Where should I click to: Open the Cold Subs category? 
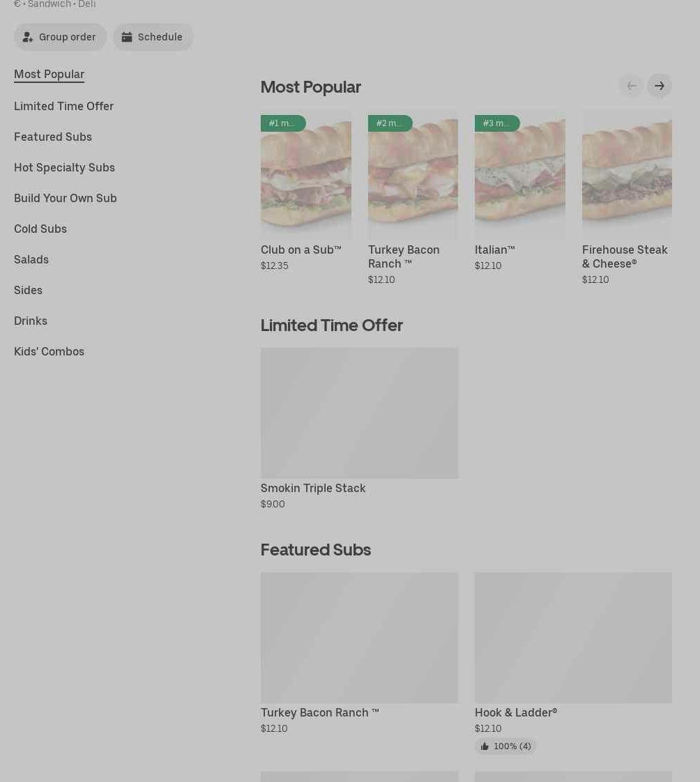(x=40, y=229)
